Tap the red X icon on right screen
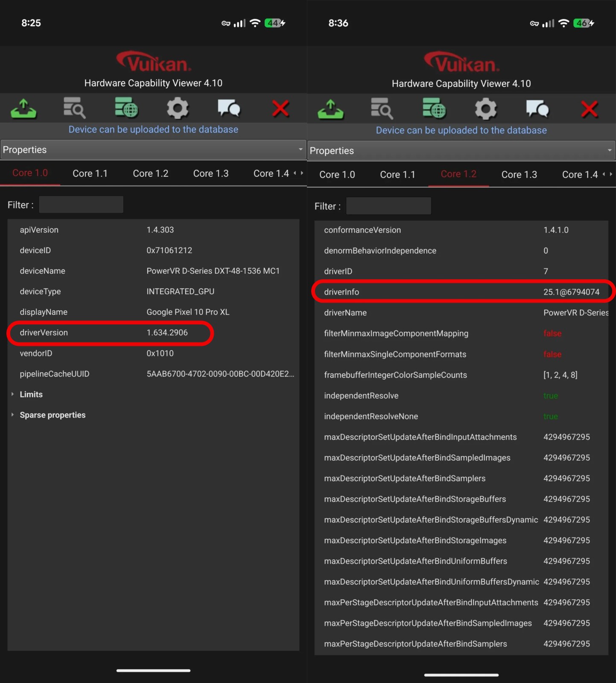616x683 pixels. (x=589, y=109)
